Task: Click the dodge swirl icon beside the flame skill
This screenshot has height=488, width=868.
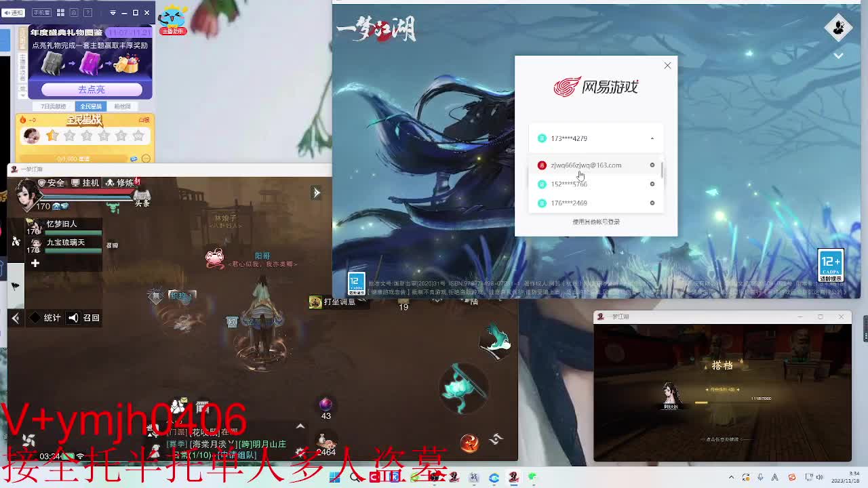Action: click(x=496, y=439)
